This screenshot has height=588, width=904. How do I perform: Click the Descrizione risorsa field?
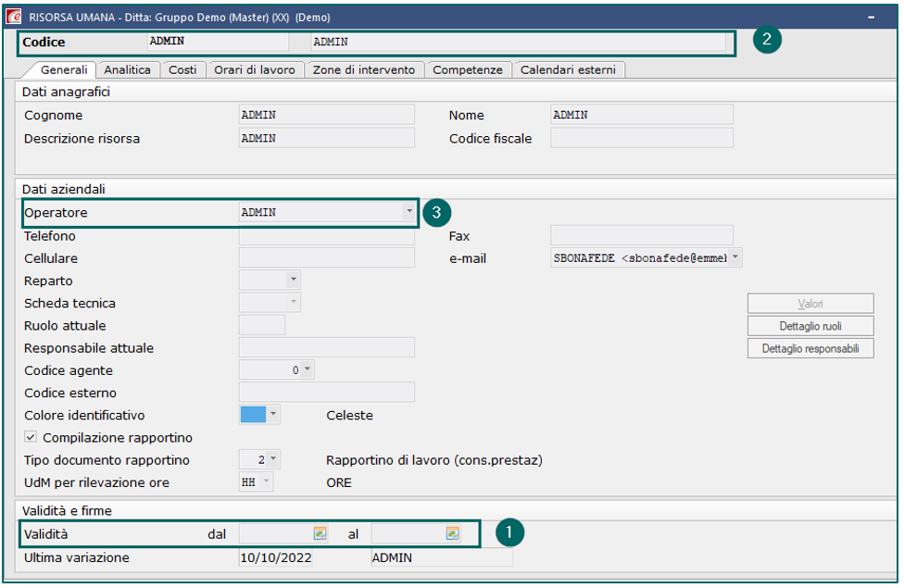click(326, 138)
